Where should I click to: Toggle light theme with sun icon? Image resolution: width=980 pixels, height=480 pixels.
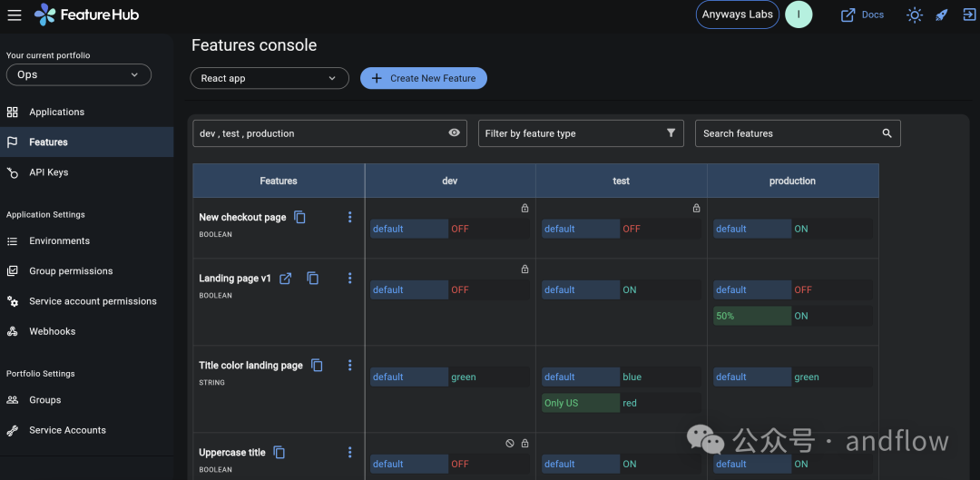pyautogui.click(x=915, y=15)
